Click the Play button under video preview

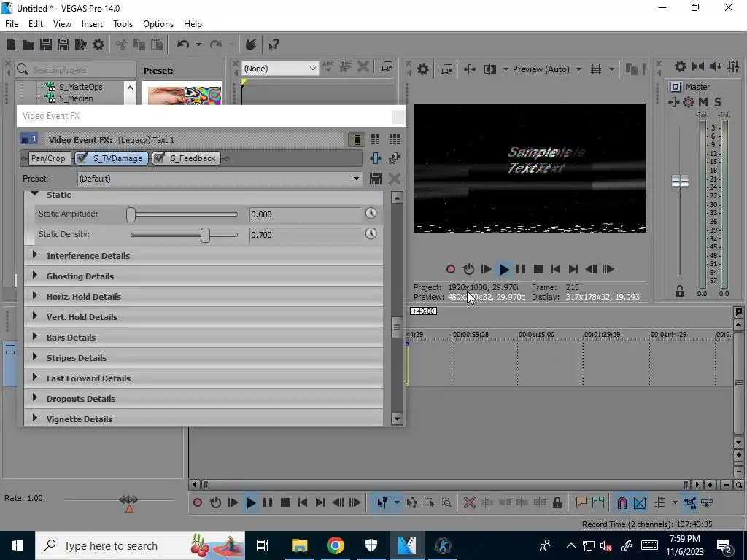coord(503,270)
